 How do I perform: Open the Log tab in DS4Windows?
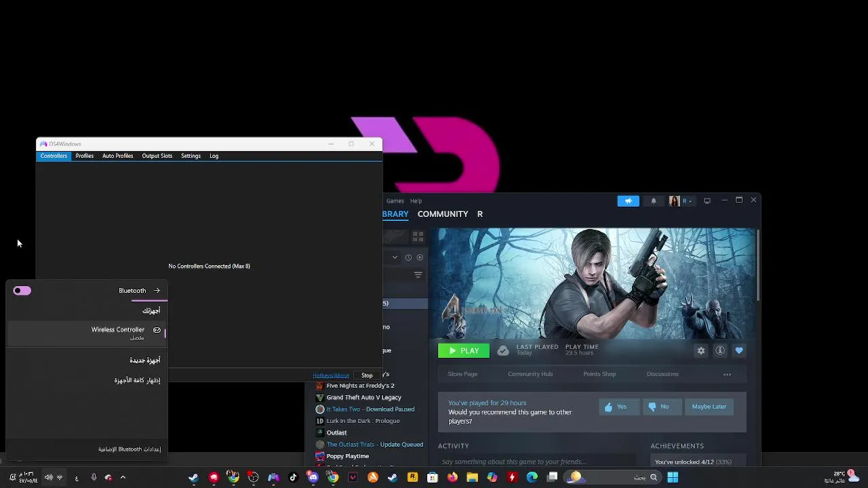(x=214, y=156)
